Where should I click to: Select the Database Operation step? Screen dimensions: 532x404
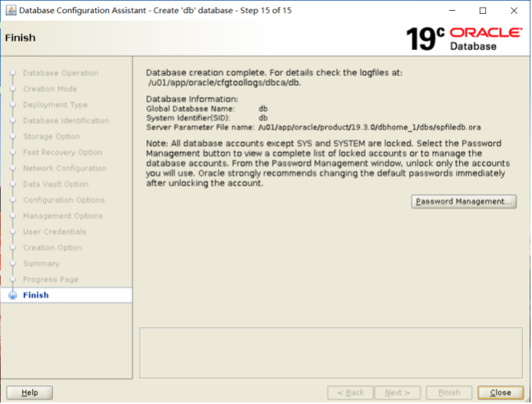point(61,73)
